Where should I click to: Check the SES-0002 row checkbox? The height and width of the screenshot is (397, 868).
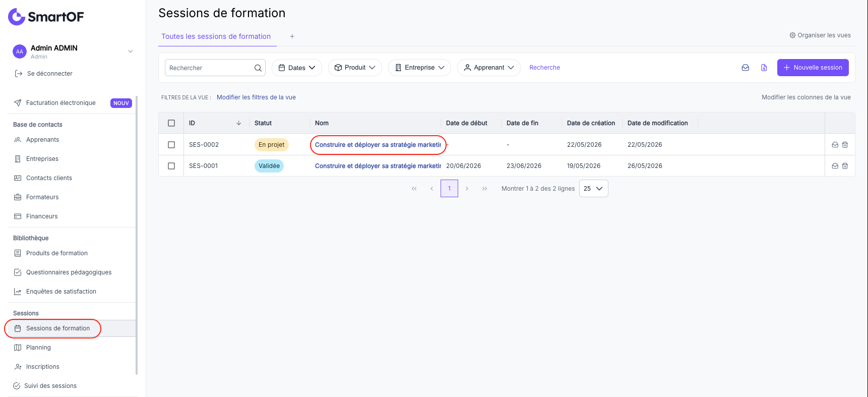[x=171, y=145]
